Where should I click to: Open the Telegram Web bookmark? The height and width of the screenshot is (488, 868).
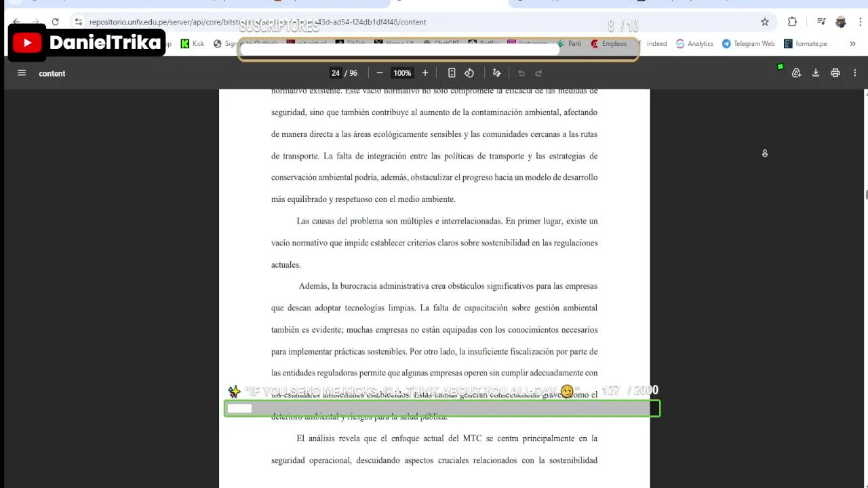pyautogui.click(x=748, y=43)
